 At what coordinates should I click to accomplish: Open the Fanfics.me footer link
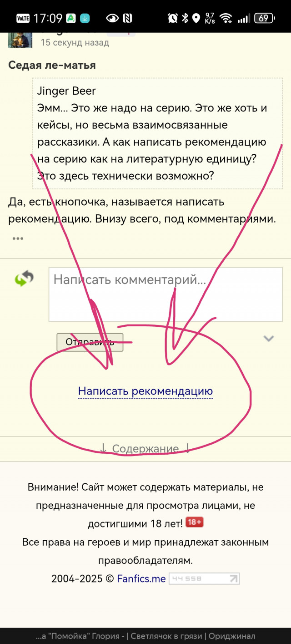coord(141,579)
